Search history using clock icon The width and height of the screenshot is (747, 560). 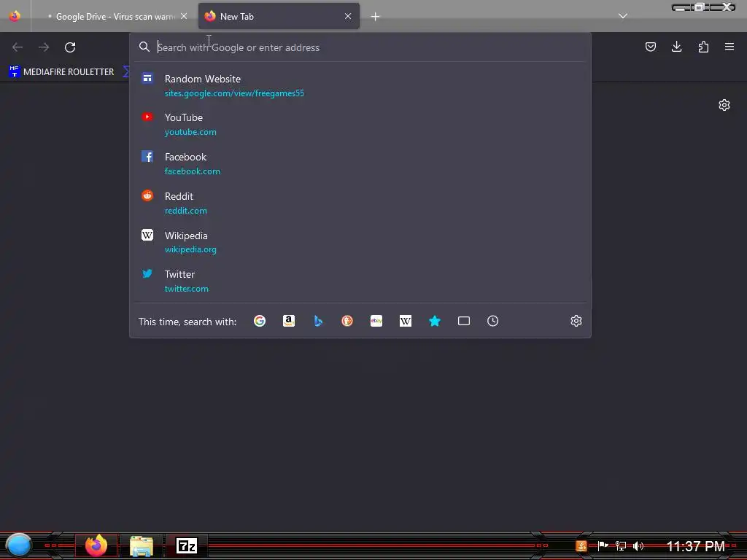[x=492, y=321]
